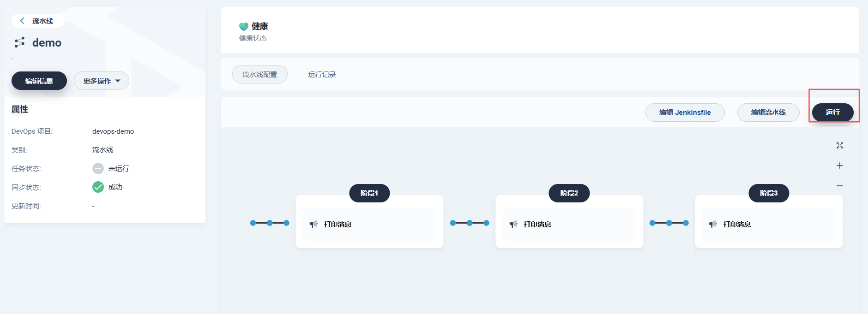
Task: Click the green 成功 sync status icon
Action: 98,187
